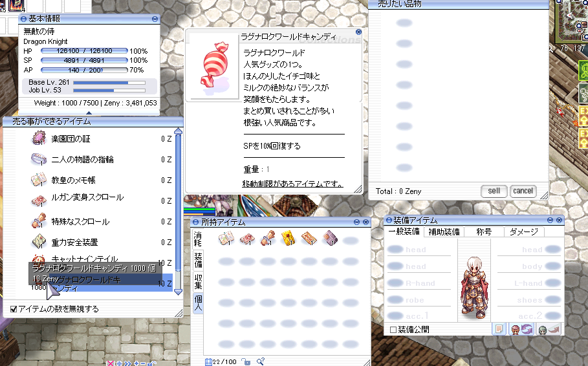Click the 楽園団の証 item icon
Viewport: 588px width, 366px height.
click(38, 138)
